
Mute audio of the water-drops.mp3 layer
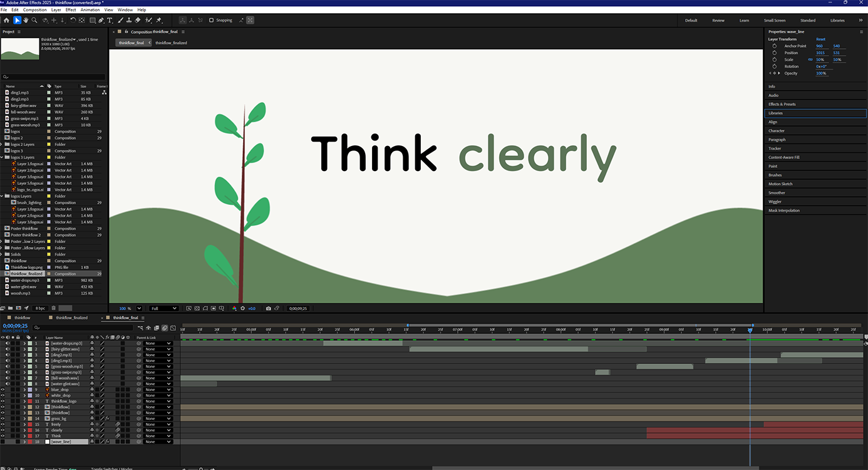coord(8,343)
